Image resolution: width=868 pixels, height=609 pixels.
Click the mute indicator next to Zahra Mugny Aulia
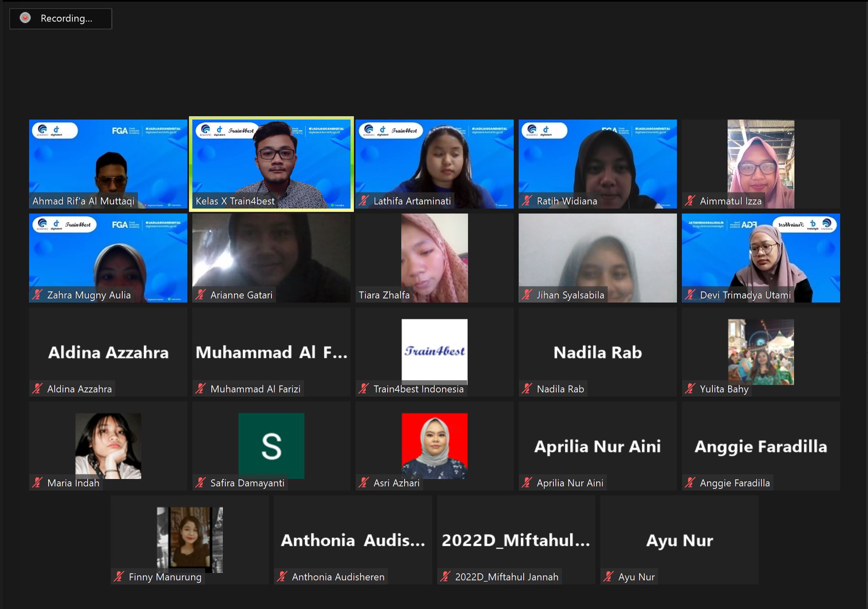click(x=37, y=295)
